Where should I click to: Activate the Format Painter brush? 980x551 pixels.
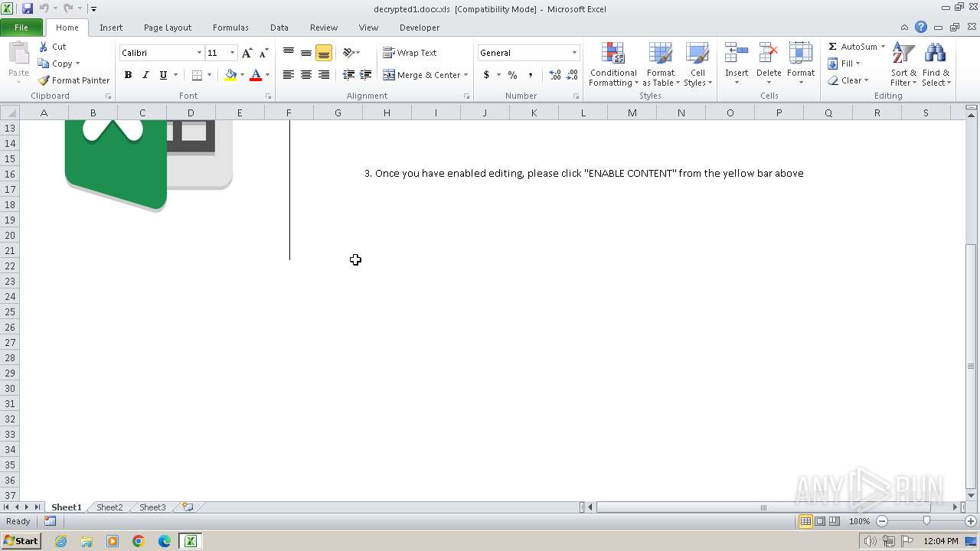(44, 80)
